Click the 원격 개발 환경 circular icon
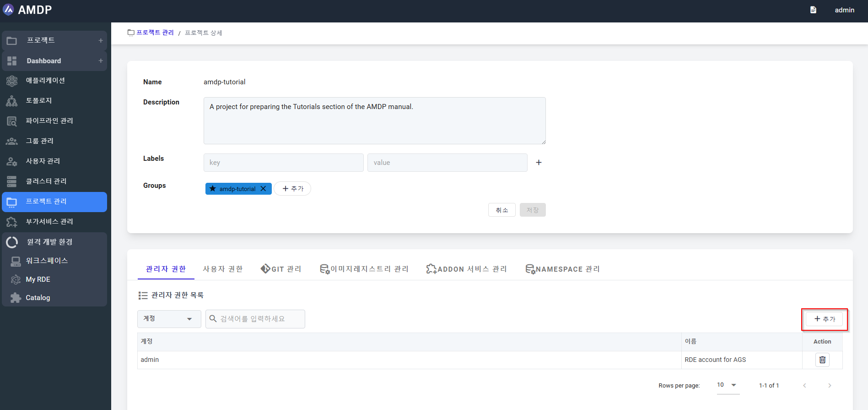This screenshot has height=410, width=868. (12, 242)
